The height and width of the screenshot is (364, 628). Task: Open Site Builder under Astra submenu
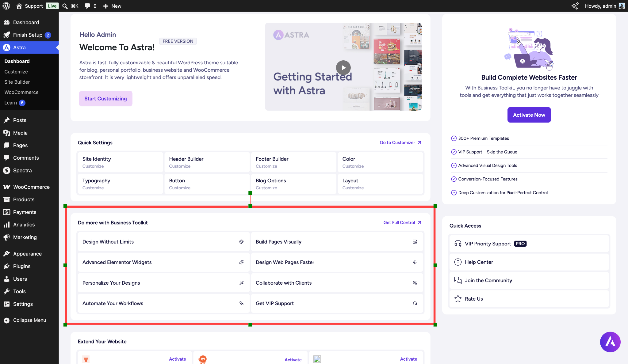(17, 82)
